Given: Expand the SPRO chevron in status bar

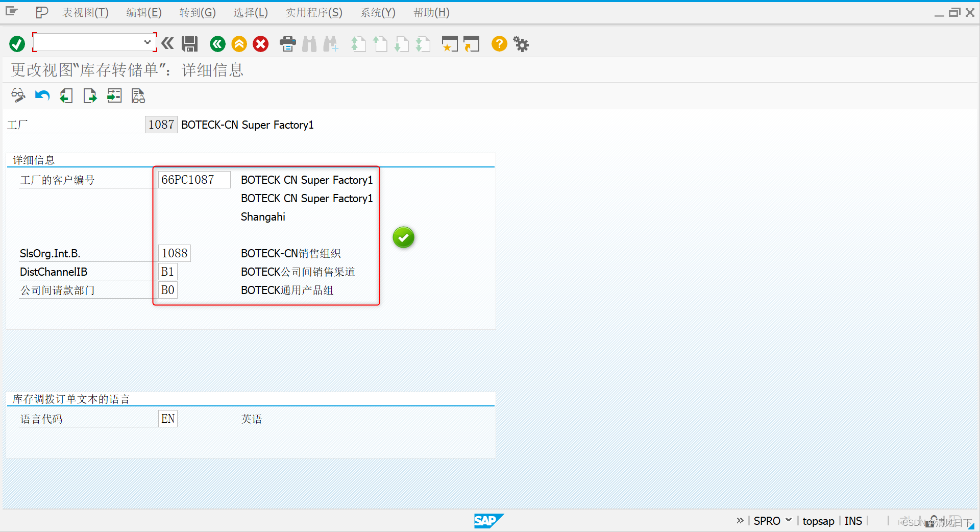Looking at the screenshot, I should click(789, 520).
